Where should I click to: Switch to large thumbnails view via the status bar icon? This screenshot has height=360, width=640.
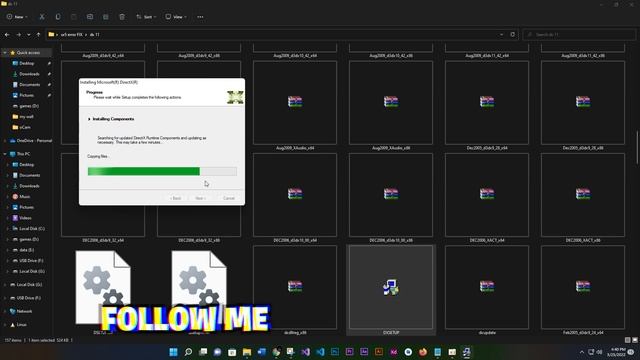635,340
